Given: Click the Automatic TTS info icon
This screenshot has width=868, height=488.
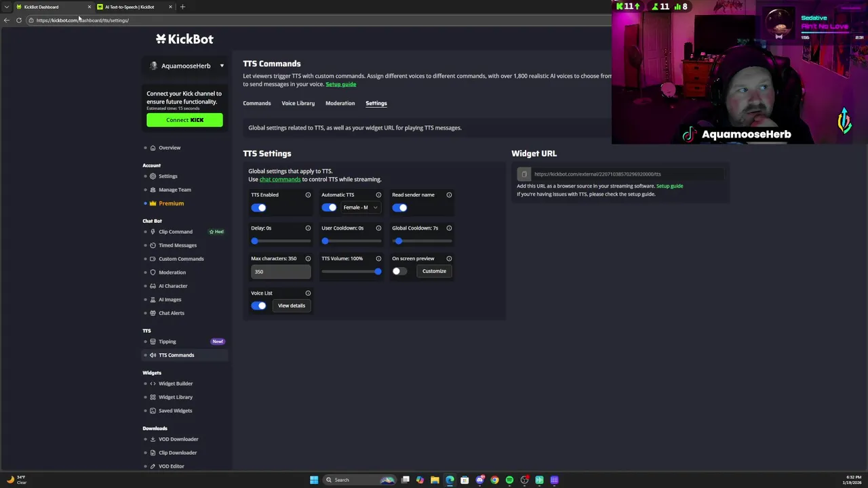Looking at the screenshot, I should (x=378, y=195).
